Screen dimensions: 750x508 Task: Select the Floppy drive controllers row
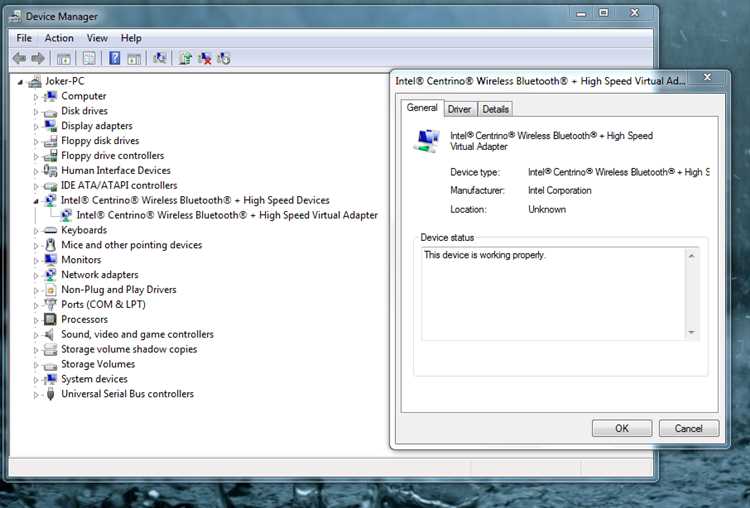[x=112, y=155]
